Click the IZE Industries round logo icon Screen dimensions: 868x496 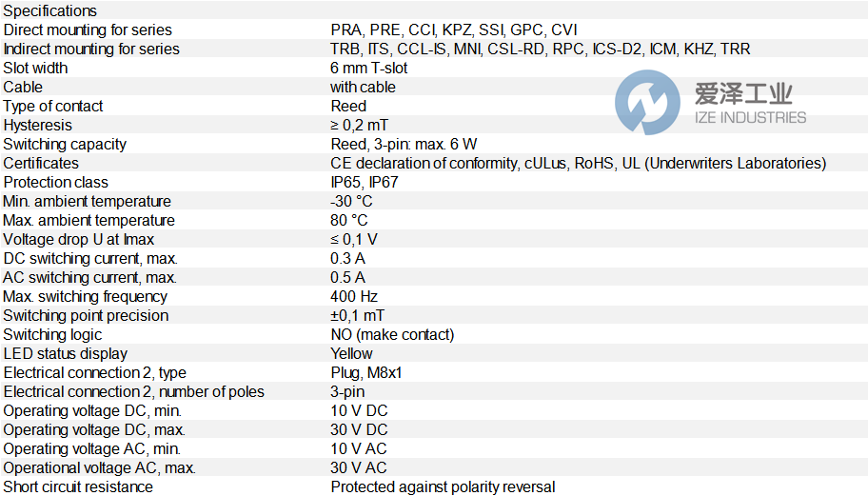647,105
